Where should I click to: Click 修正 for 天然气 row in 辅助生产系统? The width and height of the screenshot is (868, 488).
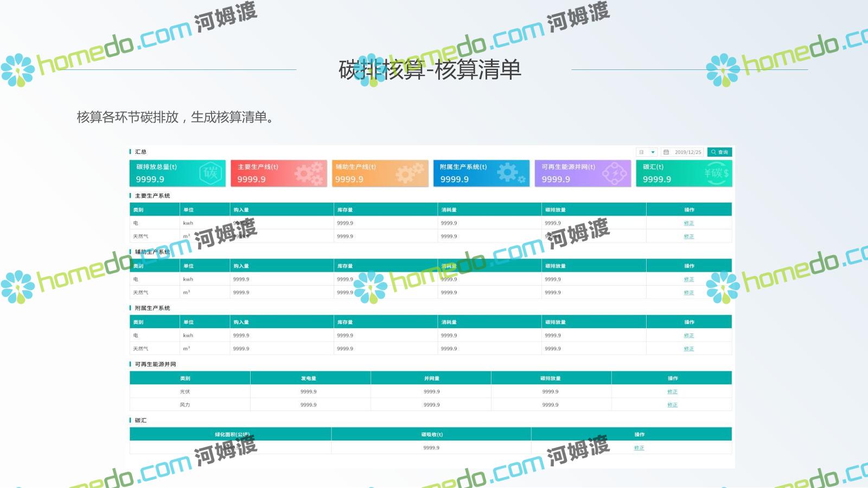point(689,293)
